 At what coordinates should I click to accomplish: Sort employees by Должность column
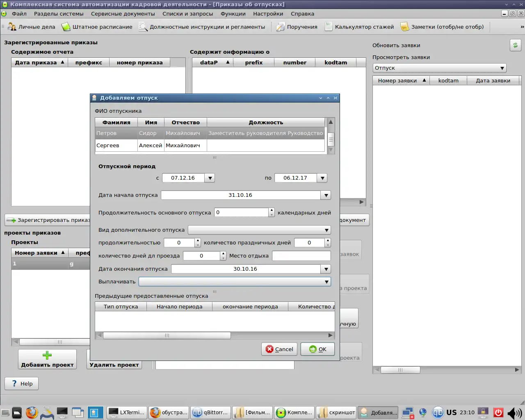tap(266, 123)
